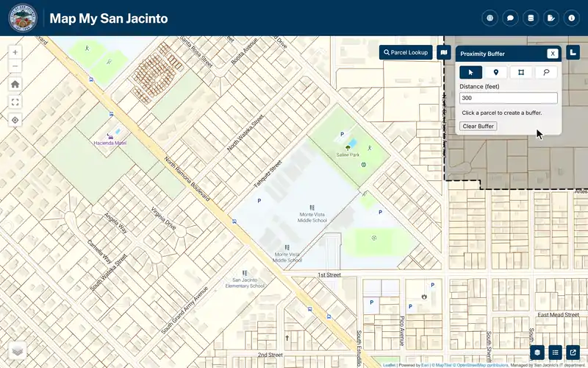Locate my position on the map
588x368 pixels.
pos(15,120)
